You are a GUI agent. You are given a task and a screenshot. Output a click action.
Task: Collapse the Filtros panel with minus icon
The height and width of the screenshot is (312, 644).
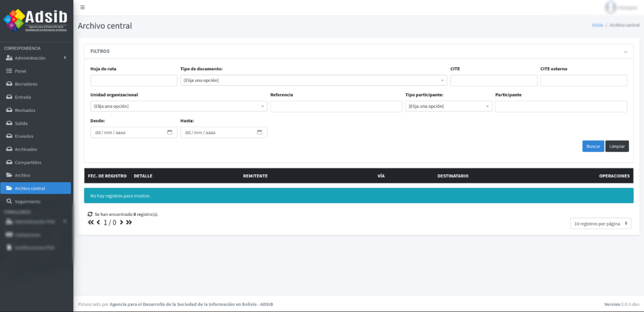pyautogui.click(x=625, y=52)
